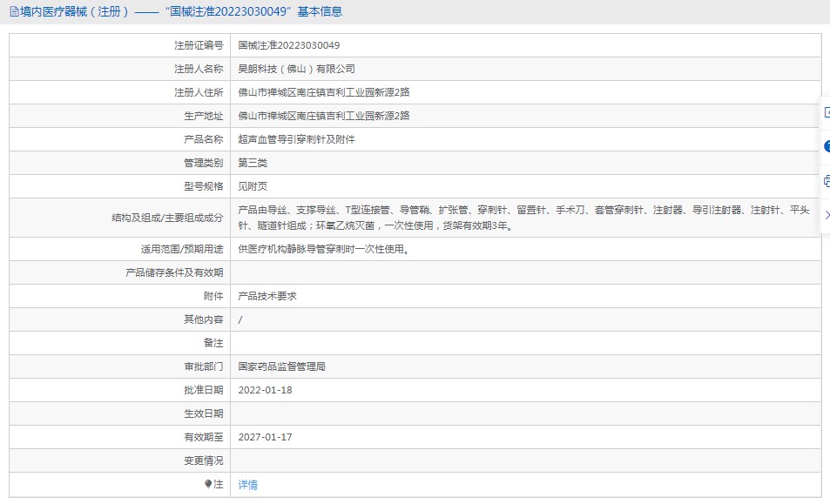Click the printer icon in side panel
The width and height of the screenshot is (830, 504).
(x=827, y=181)
